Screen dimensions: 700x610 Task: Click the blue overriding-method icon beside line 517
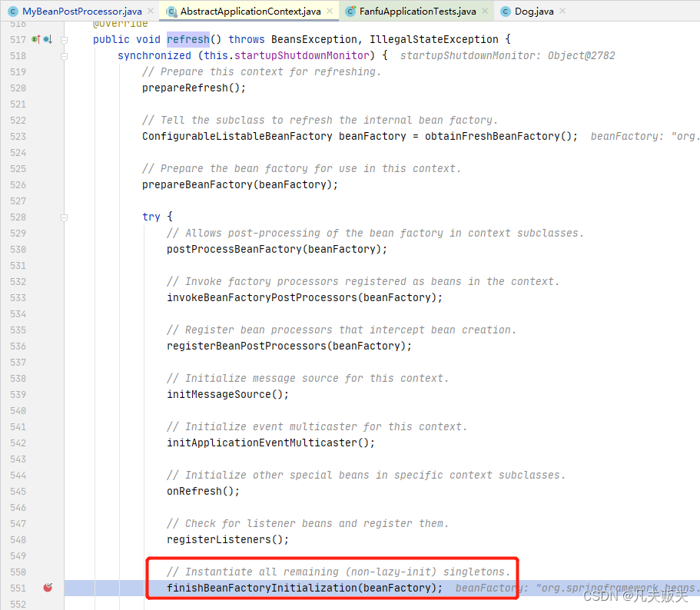46,39
